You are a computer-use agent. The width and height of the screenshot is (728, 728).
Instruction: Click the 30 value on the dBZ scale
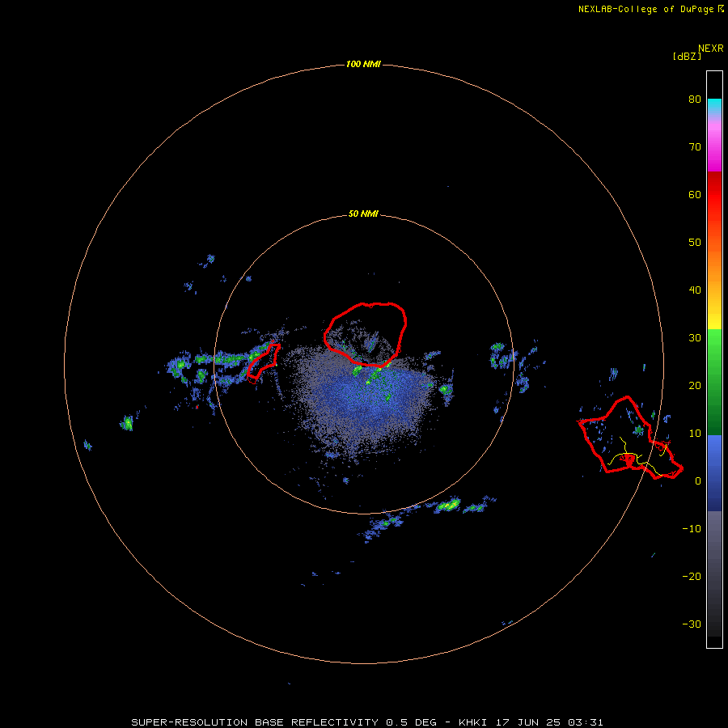pyautogui.click(x=695, y=338)
